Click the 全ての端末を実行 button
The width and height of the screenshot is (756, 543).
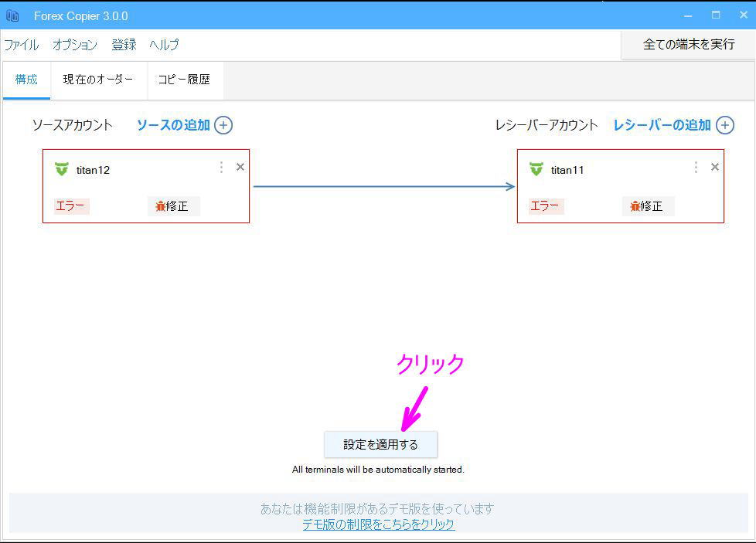pos(686,44)
